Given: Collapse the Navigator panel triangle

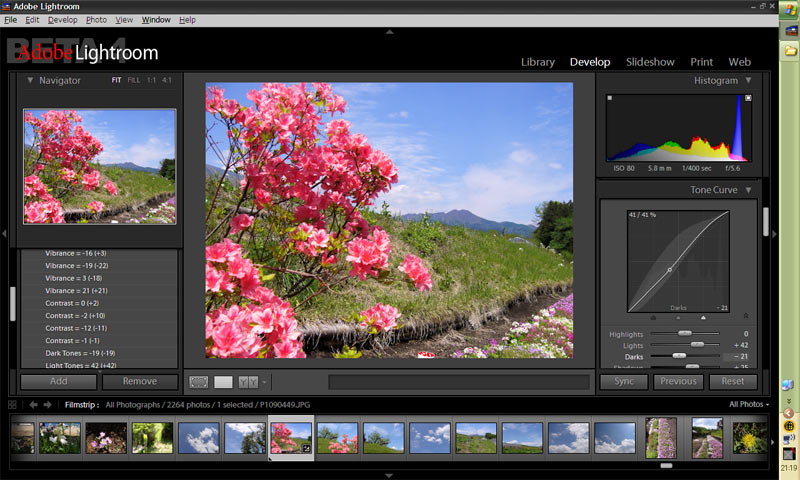Looking at the screenshot, I should [30, 80].
